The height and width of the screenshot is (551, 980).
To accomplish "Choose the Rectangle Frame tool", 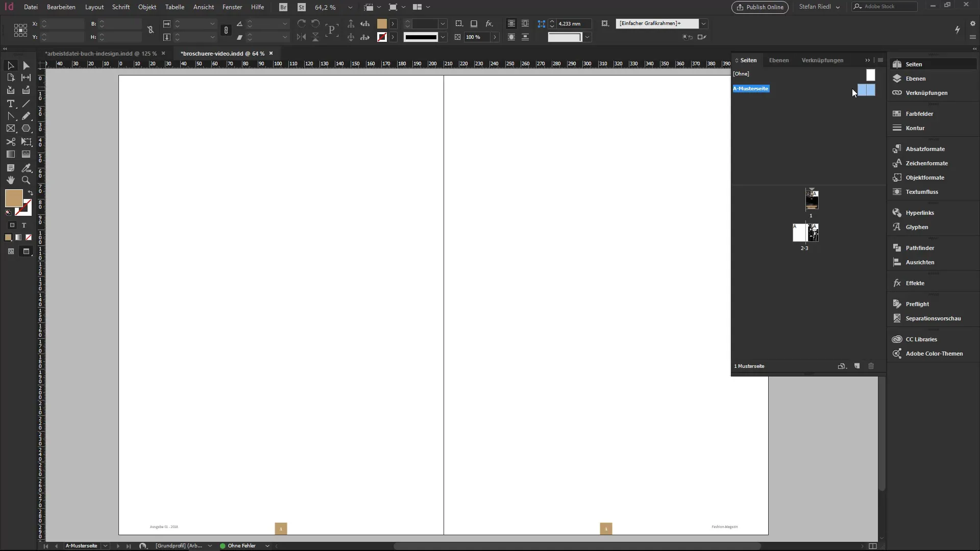I will pos(10,129).
